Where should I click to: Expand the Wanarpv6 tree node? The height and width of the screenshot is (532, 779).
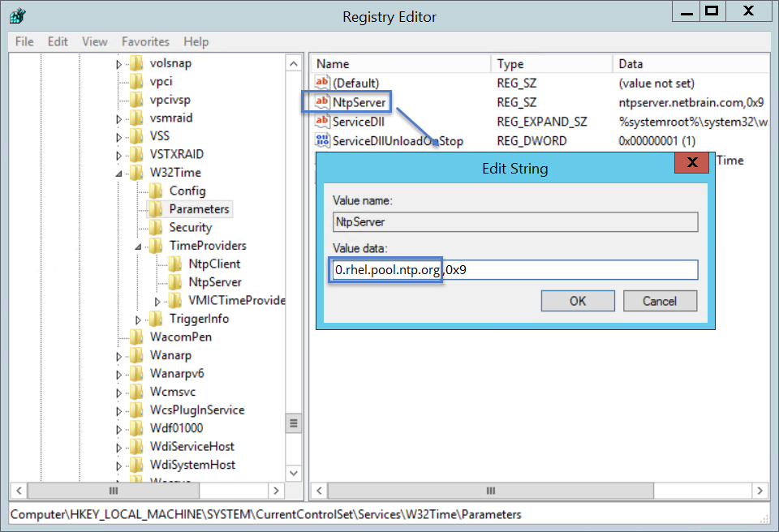(118, 375)
